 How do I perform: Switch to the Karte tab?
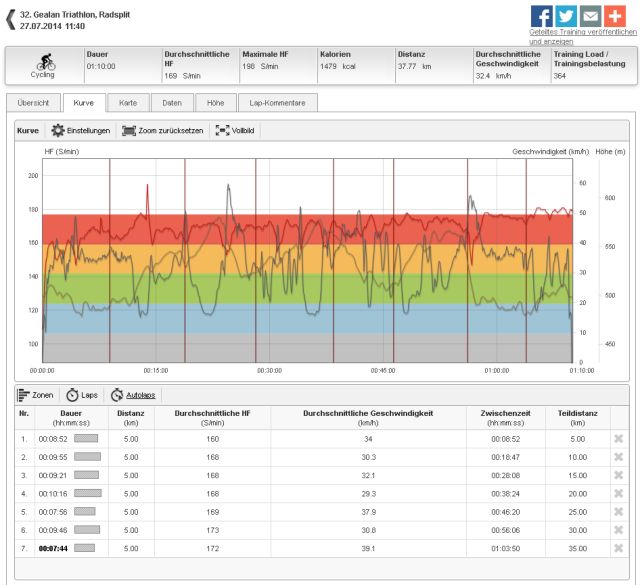point(128,102)
